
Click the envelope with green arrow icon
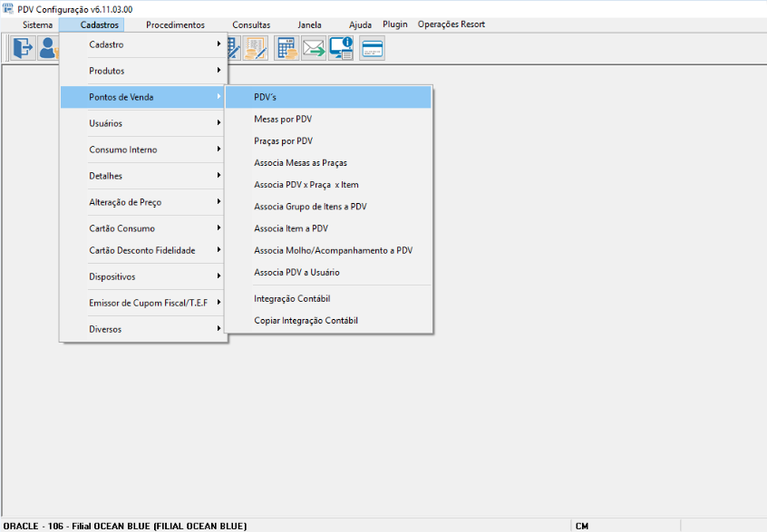[x=314, y=48]
